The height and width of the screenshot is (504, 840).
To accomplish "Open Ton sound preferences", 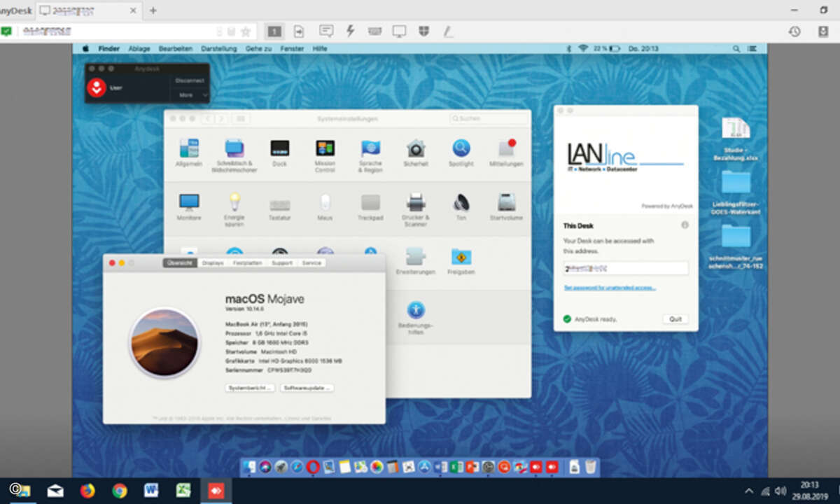I will coord(461,207).
